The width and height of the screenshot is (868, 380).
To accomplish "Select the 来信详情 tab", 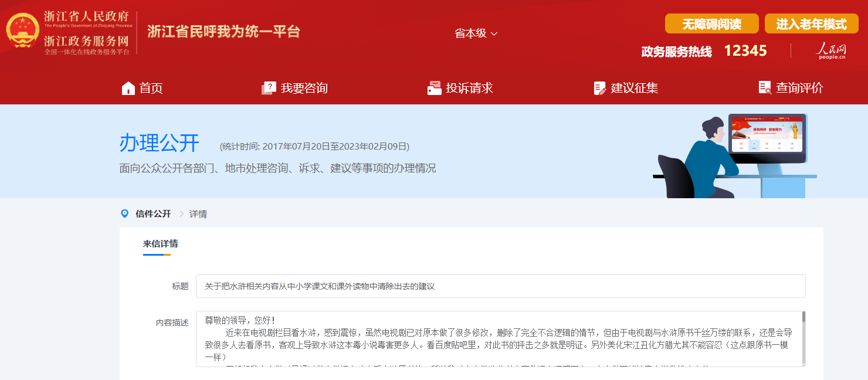I will click(x=160, y=243).
